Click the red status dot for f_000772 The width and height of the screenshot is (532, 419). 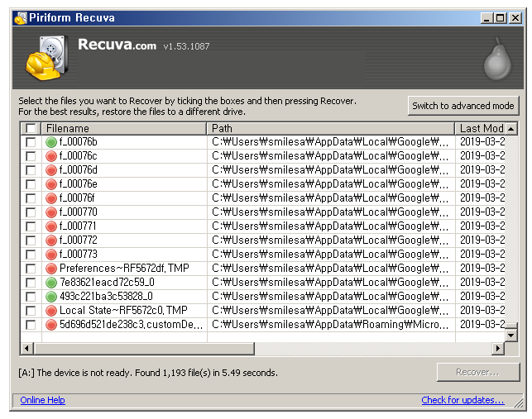(x=51, y=240)
